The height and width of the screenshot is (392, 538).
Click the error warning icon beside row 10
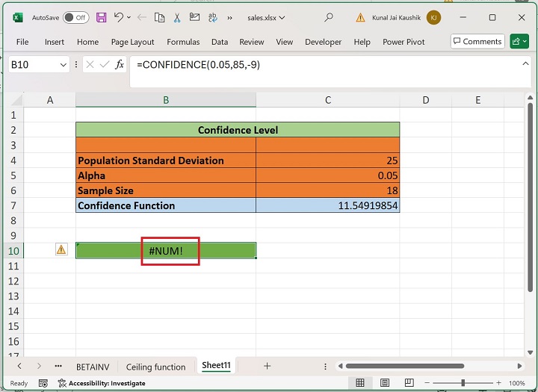click(61, 250)
